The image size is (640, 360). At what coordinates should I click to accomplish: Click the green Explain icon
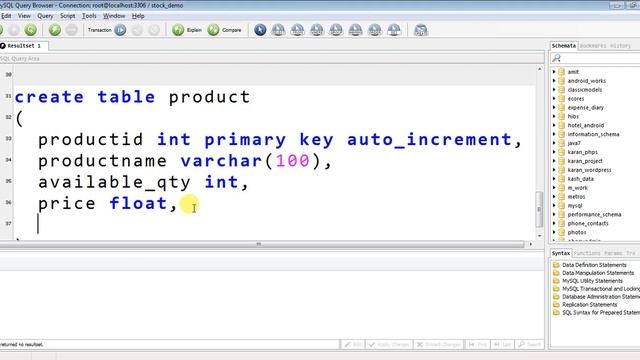click(178, 30)
